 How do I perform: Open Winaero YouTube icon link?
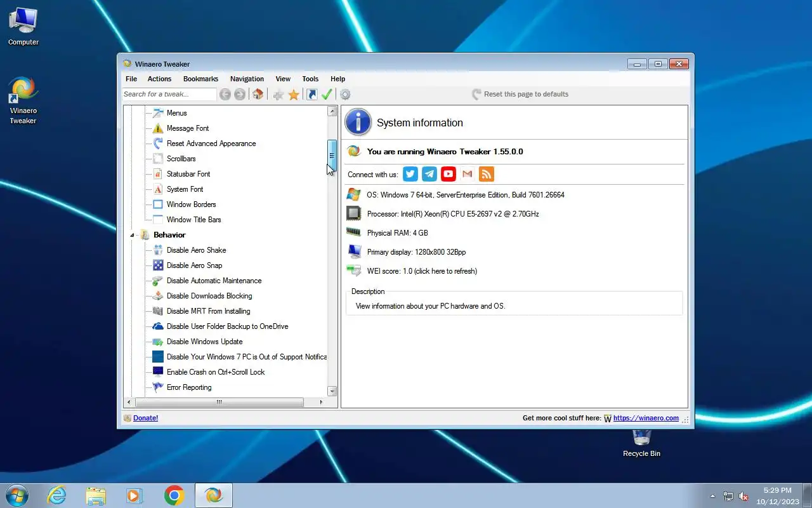click(449, 174)
